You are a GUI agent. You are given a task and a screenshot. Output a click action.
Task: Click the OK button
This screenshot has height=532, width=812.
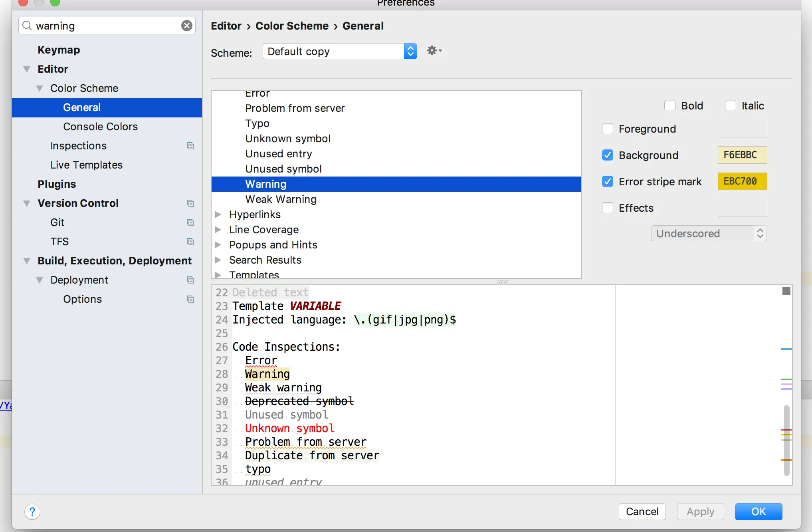point(759,511)
